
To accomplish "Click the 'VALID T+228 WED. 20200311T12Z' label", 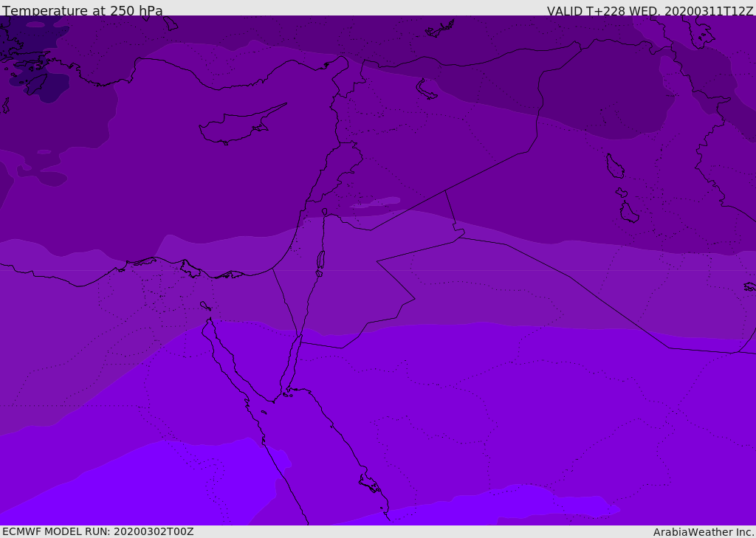I will 650,11.
